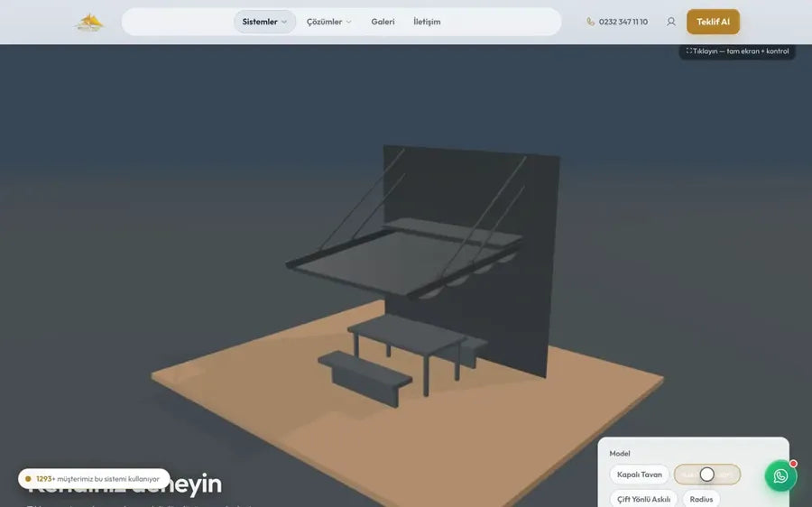Click the Teklif Al button

(713, 22)
